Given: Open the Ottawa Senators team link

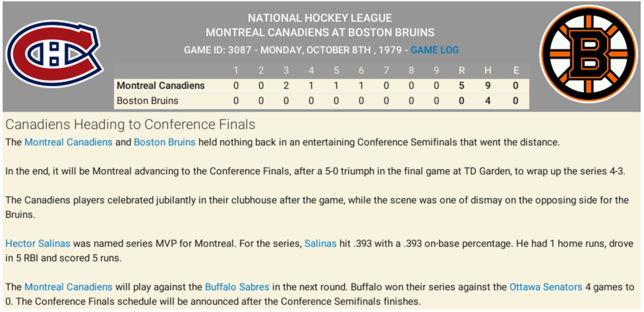Looking at the screenshot, I should click(546, 287).
